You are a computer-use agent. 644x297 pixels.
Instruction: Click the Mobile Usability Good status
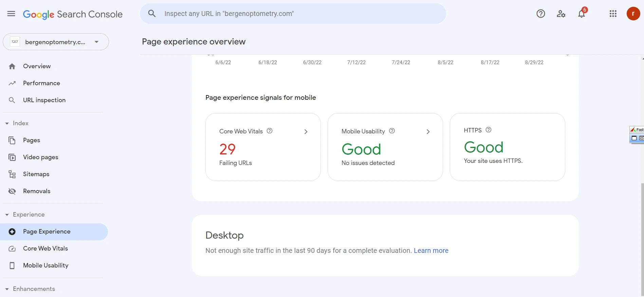coord(361,149)
